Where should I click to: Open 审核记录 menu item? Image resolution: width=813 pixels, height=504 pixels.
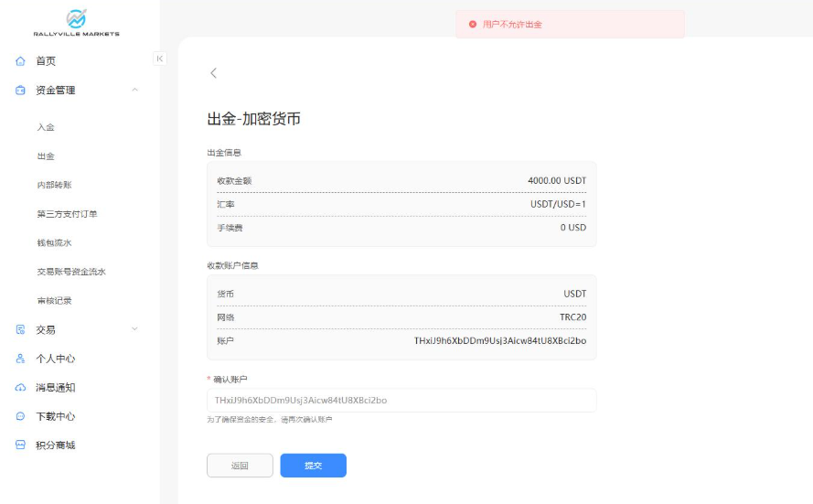(x=54, y=300)
